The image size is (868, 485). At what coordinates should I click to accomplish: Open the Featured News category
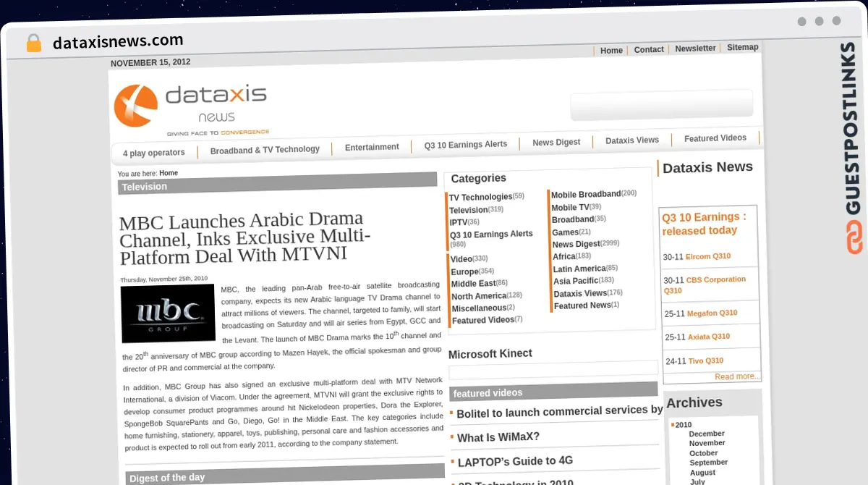point(582,305)
